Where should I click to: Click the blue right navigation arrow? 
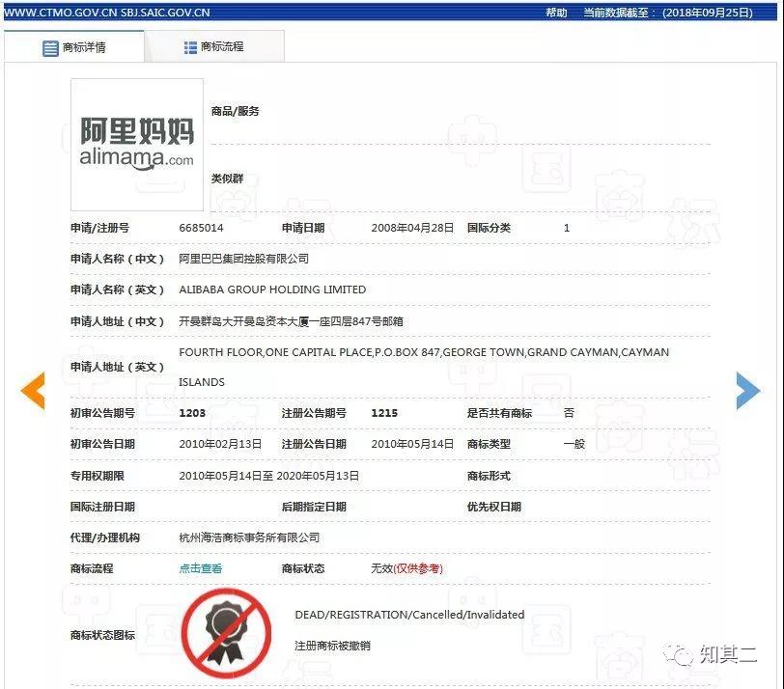click(747, 390)
